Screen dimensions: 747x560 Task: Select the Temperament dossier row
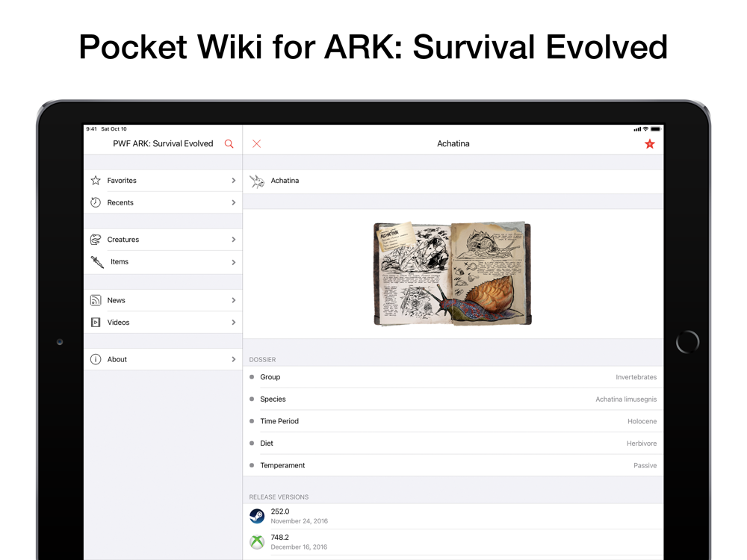pos(453,465)
